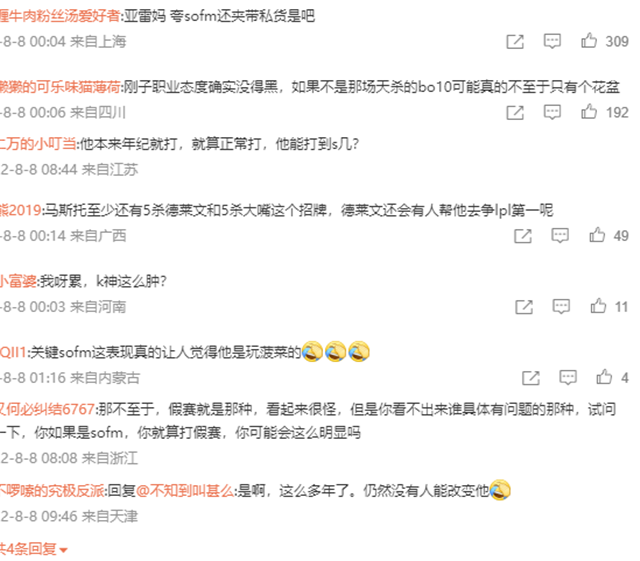
Task: Reply to the comment posted from 广西
Action: (x=560, y=236)
